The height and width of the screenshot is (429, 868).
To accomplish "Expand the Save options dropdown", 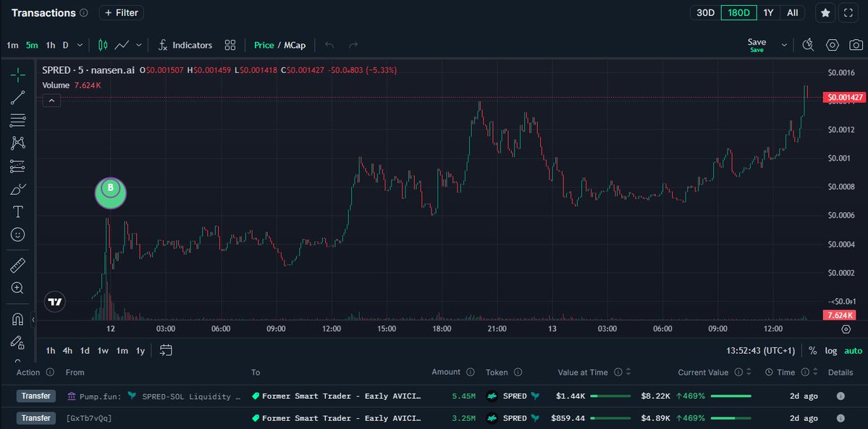I will (783, 44).
